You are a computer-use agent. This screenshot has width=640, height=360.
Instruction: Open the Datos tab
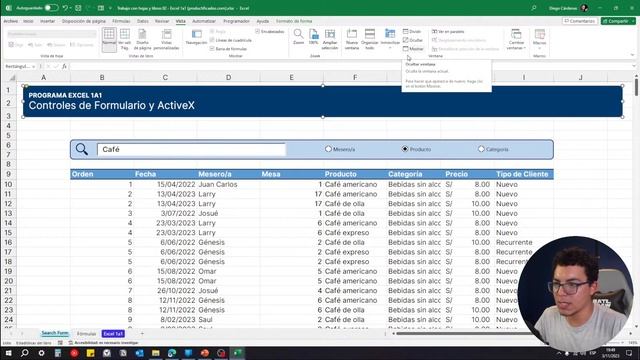[143, 21]
